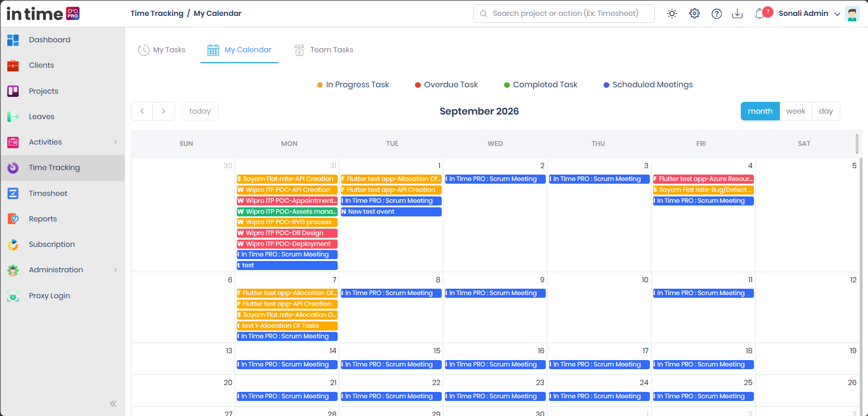
Task: Expand the Administration submenu chevron
Action: tap(115, 270)
